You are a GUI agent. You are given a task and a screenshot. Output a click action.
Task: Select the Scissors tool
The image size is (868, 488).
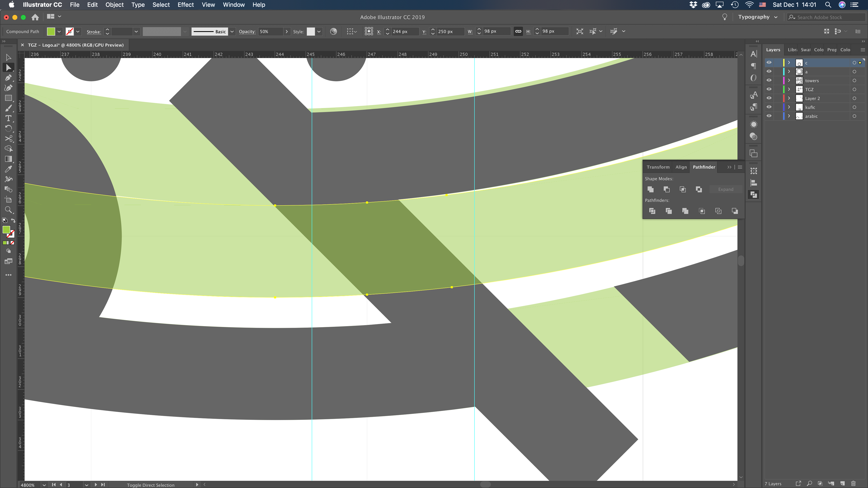pos(8,138)
